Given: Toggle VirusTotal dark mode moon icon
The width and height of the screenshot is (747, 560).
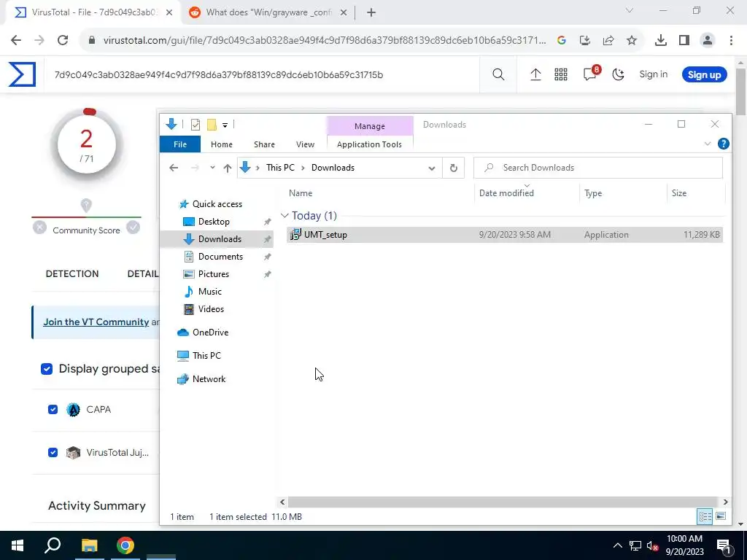Looking at the screenshot, I should click(x=618, y=74).
